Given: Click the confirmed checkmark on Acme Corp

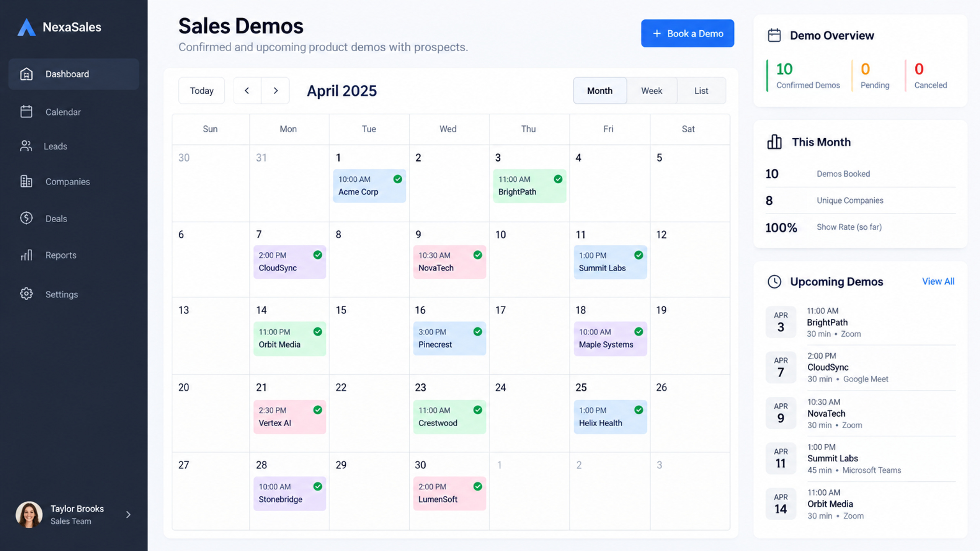Looking at the screenshot, I should (x=398, y=179).
